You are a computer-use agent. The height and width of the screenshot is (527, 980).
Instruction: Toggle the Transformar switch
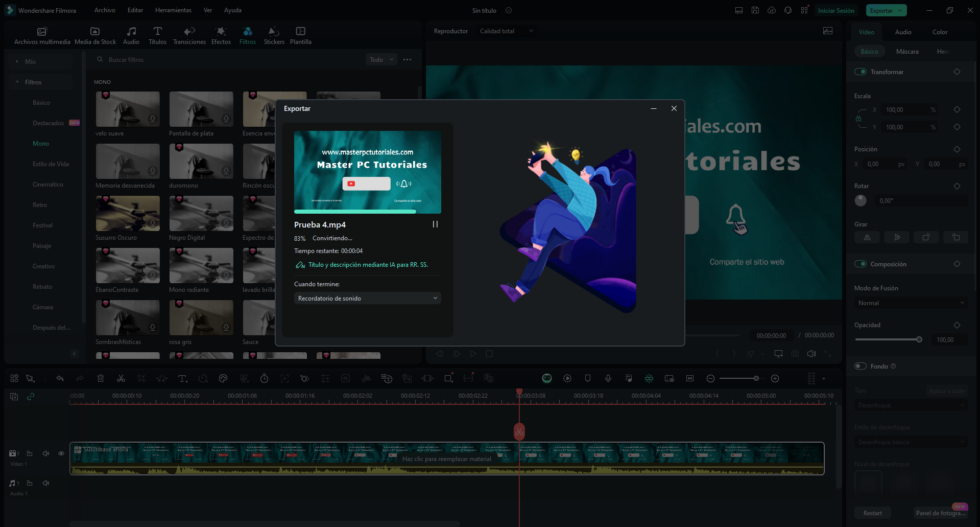[861, 72]
